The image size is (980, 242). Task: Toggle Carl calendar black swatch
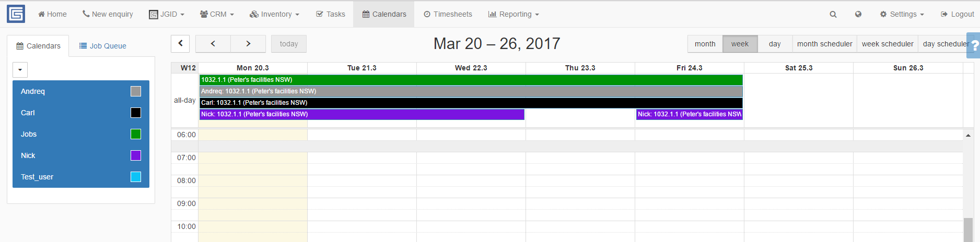point(136,113)
